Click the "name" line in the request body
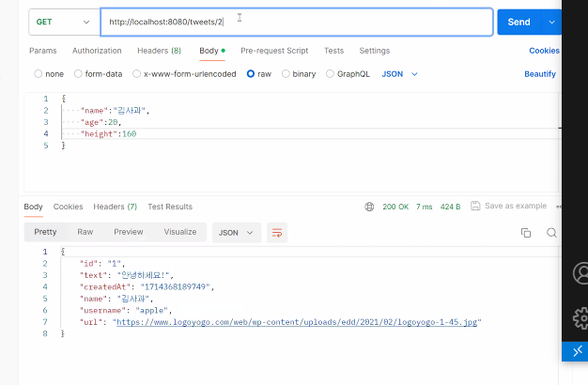 click(116, 111)
